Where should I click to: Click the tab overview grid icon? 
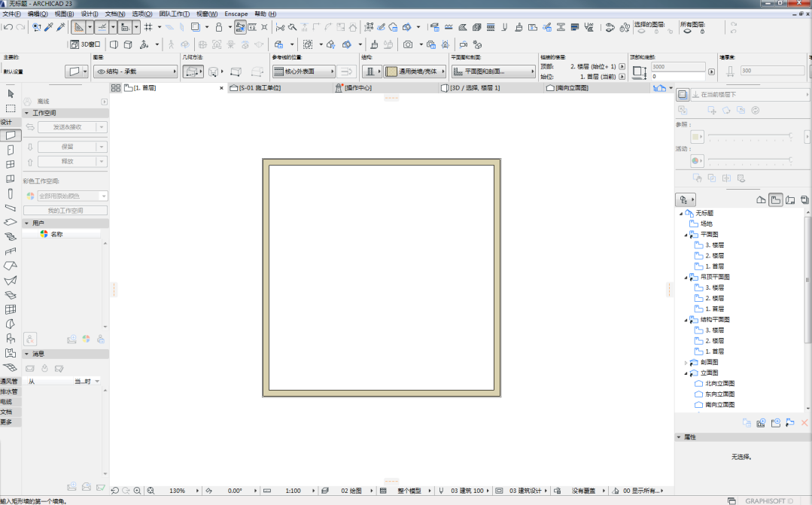point(116,88)
